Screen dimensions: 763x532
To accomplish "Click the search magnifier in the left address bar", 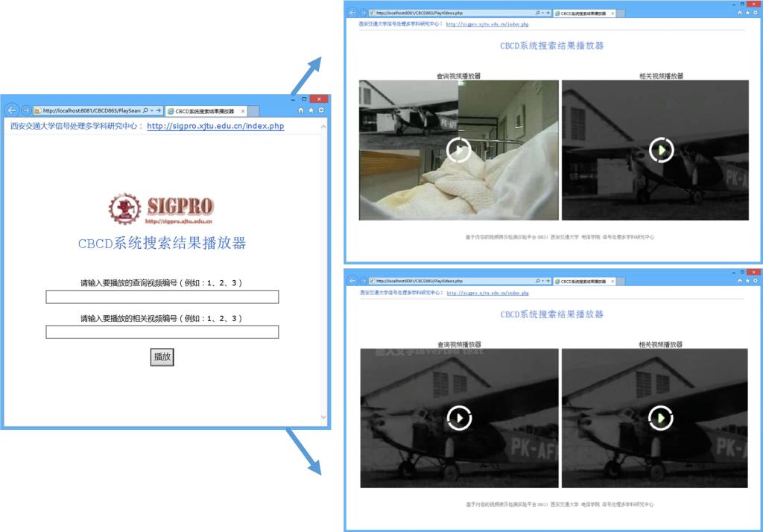I will pyautogui.click(x=145, y=110).
